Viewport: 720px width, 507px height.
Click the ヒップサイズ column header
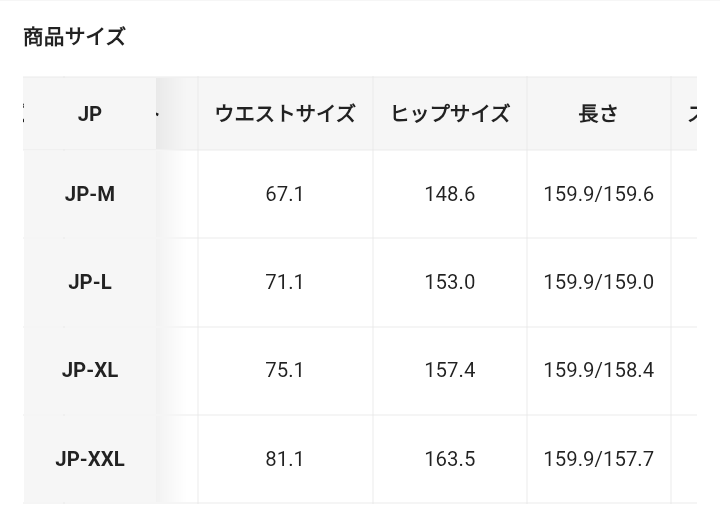tap(450, 113)
